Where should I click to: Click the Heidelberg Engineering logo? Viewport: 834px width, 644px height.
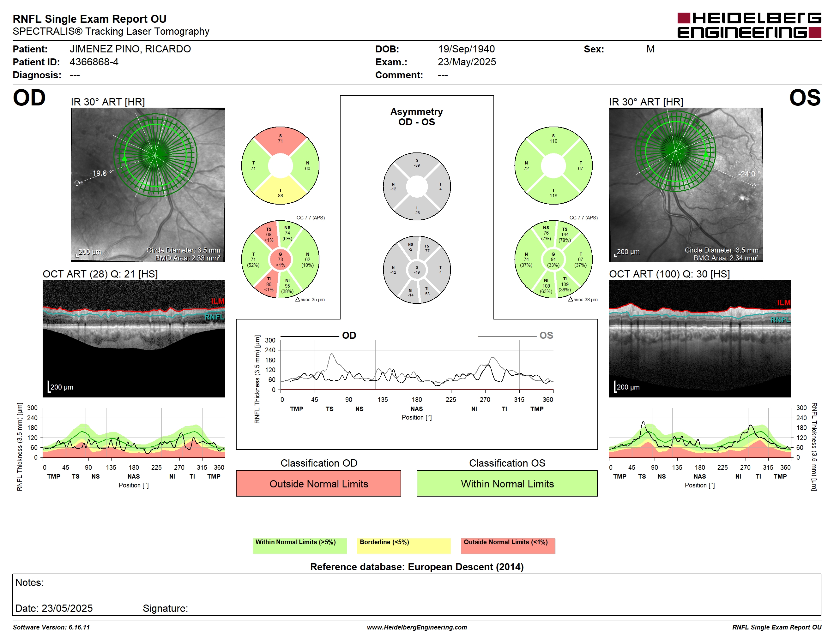749,25
